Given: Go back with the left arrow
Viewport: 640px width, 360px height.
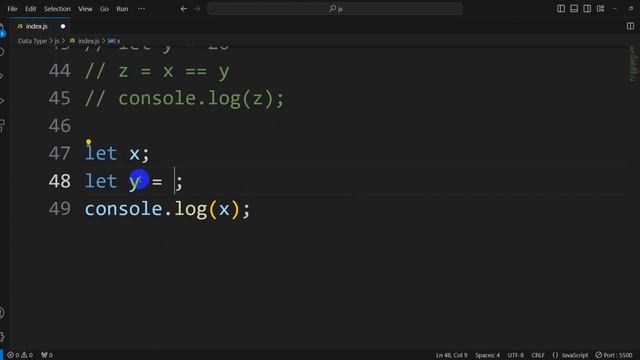Looking at the screenshot, I should (184, 9).
